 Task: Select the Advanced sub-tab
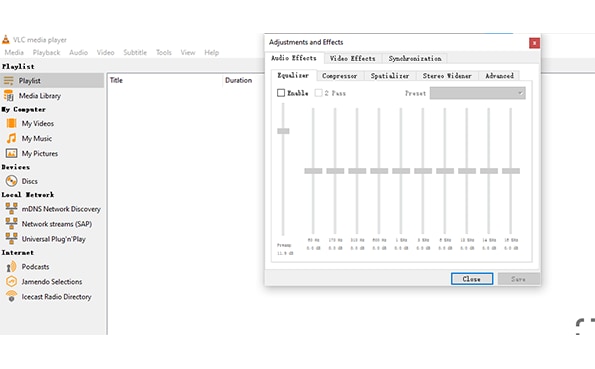tap(499, 76)
